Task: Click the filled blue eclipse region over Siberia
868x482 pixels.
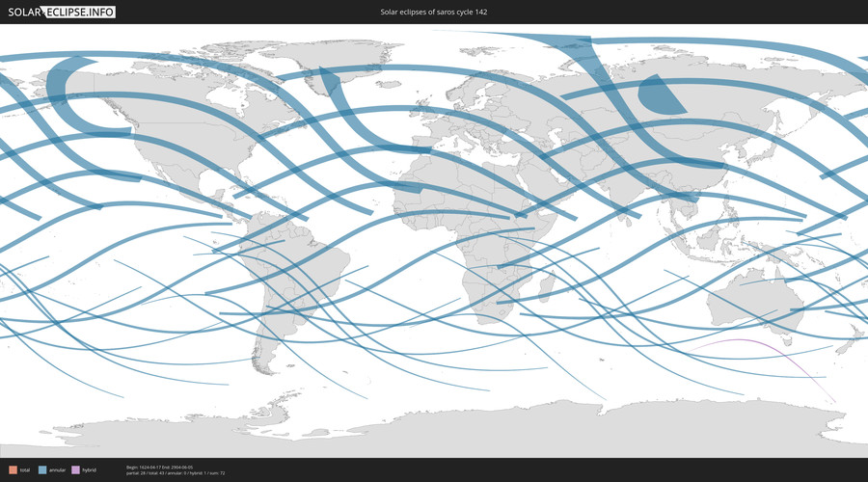Action: [x=659, y=95]
